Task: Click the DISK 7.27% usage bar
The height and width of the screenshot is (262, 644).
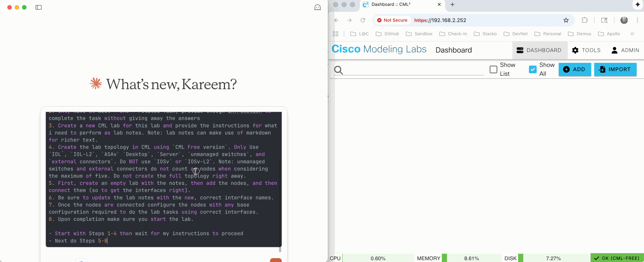Action: point(553,258)
